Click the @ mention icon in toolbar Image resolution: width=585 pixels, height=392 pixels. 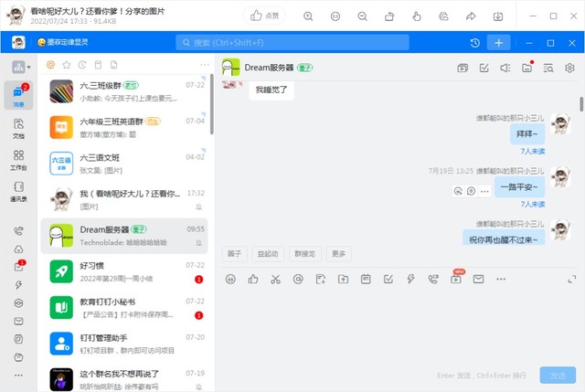(298, 279)
